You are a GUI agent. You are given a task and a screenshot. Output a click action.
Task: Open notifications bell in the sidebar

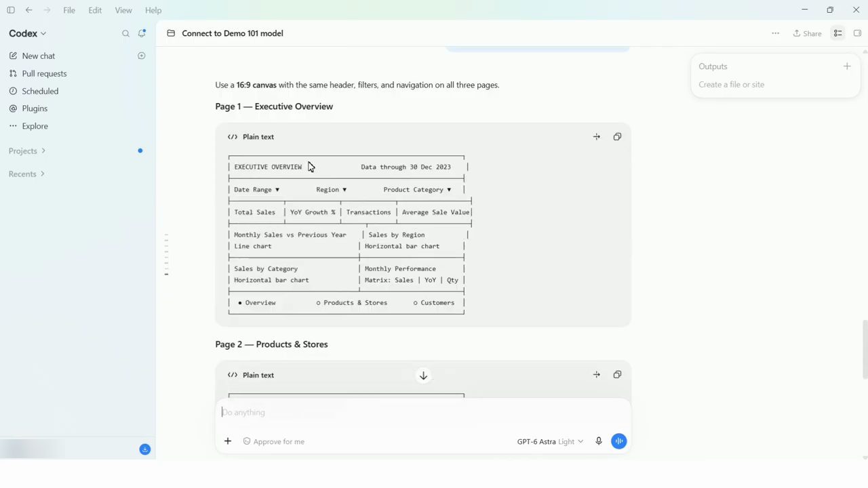(x=142, y=33)
